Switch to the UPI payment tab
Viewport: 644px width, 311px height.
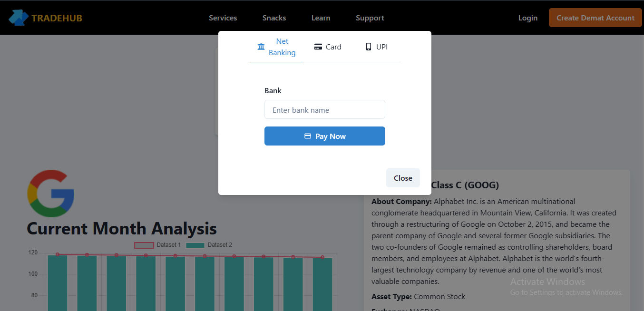(376, 47)
